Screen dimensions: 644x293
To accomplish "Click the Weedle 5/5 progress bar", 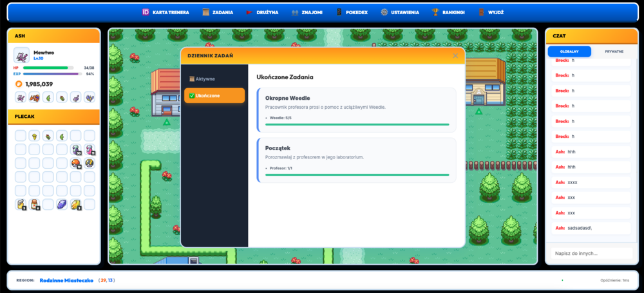I will click(357, 124).
